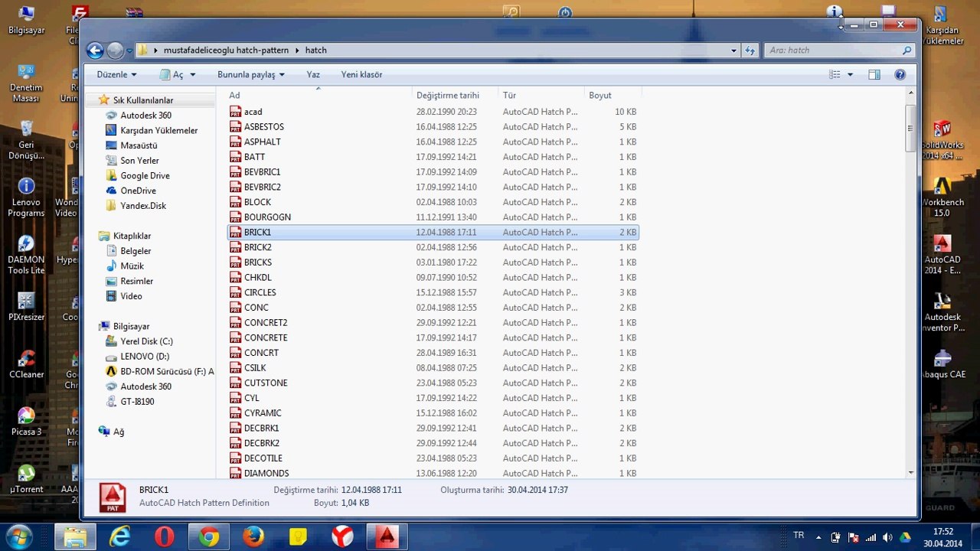Click 'mustafadeliceoglu hatch-pattern' breadcrumb segment
The width and height of the screenshot is (980, 551).
click(226, 51)
